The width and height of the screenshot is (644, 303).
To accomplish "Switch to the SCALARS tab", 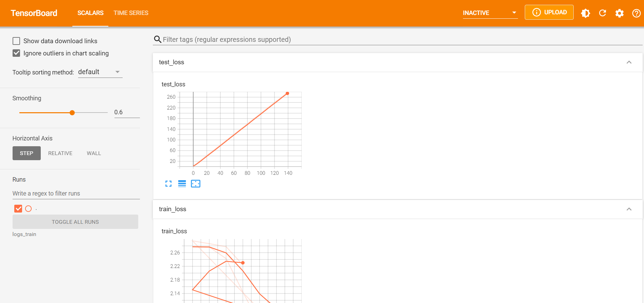I will [90, 13].
